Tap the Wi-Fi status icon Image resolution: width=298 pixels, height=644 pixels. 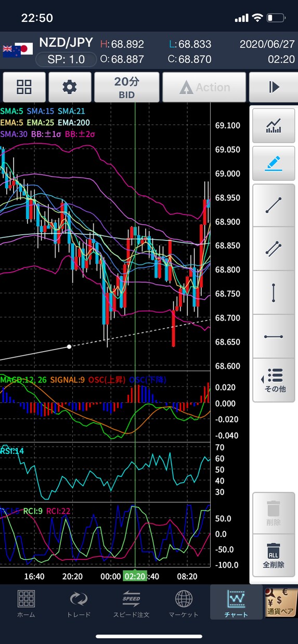[257, 18]
